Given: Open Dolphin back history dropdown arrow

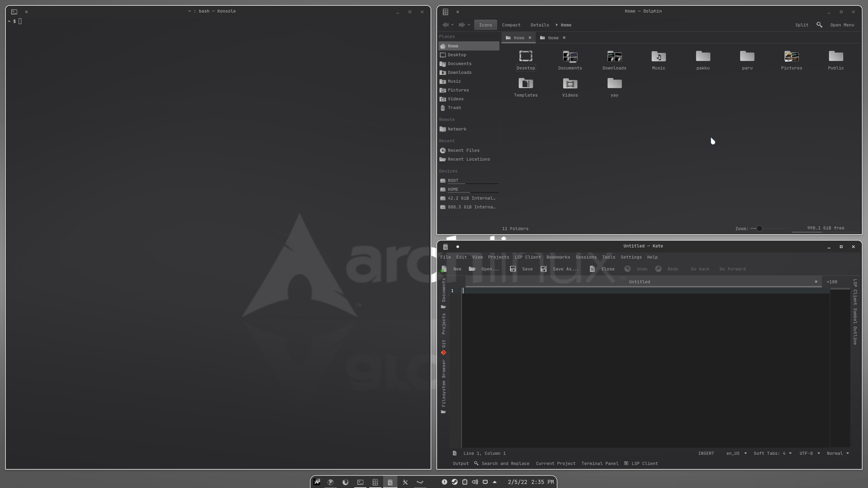Looking at the screenshot, I should tap(452, 25).
